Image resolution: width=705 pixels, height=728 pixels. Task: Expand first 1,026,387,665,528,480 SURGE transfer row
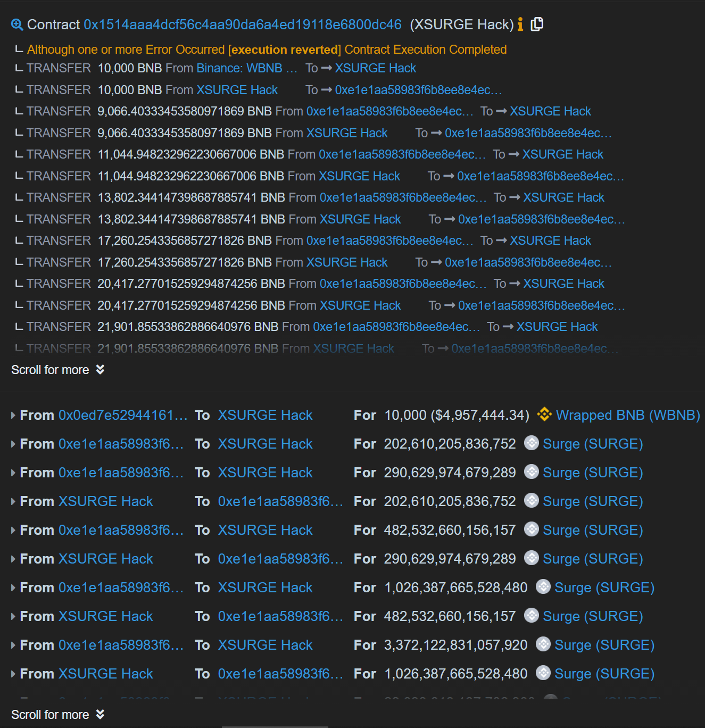pyautogui.click(x=13, y=588)
